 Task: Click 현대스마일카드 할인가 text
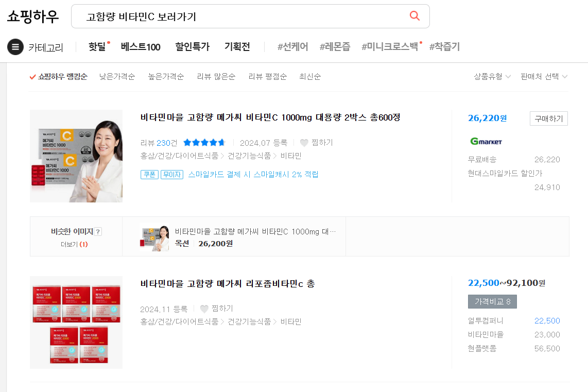[x=505, y=173]
